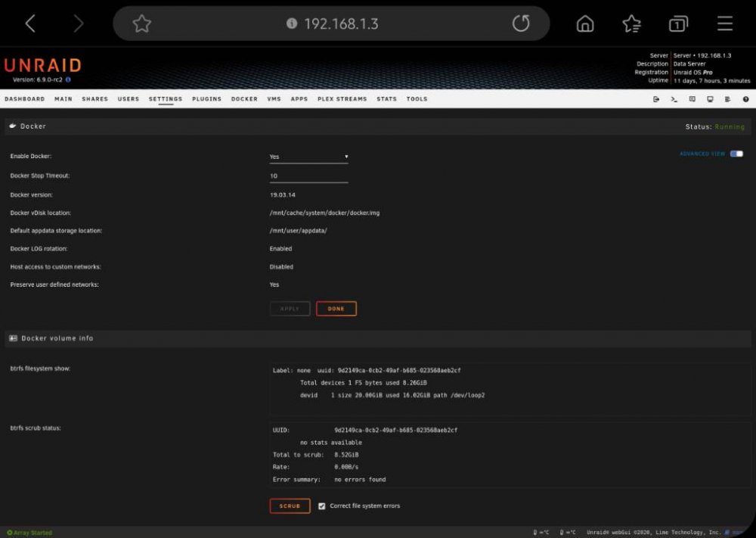Open the Dashboard tab
Viewport: 756px width, 538px height.
[25, 99]
